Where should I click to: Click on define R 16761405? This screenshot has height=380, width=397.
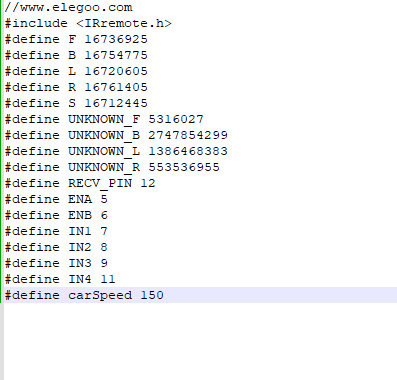(x=76, y=87)
